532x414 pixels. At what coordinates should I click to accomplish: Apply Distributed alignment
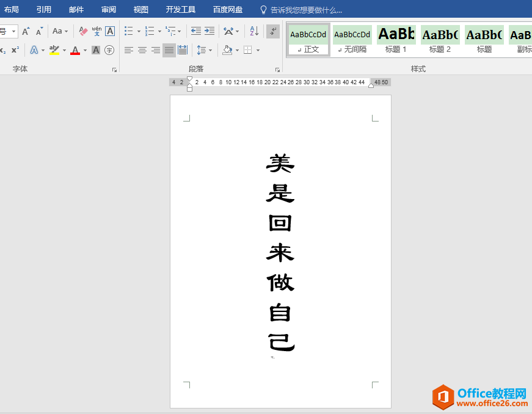click(x=183, y=50)
